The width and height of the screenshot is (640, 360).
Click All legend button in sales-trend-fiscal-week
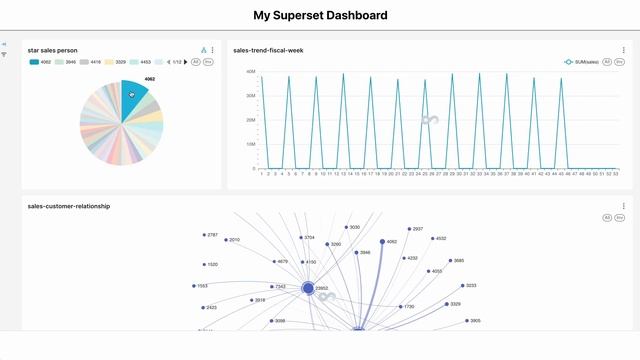tap(607, 62)
